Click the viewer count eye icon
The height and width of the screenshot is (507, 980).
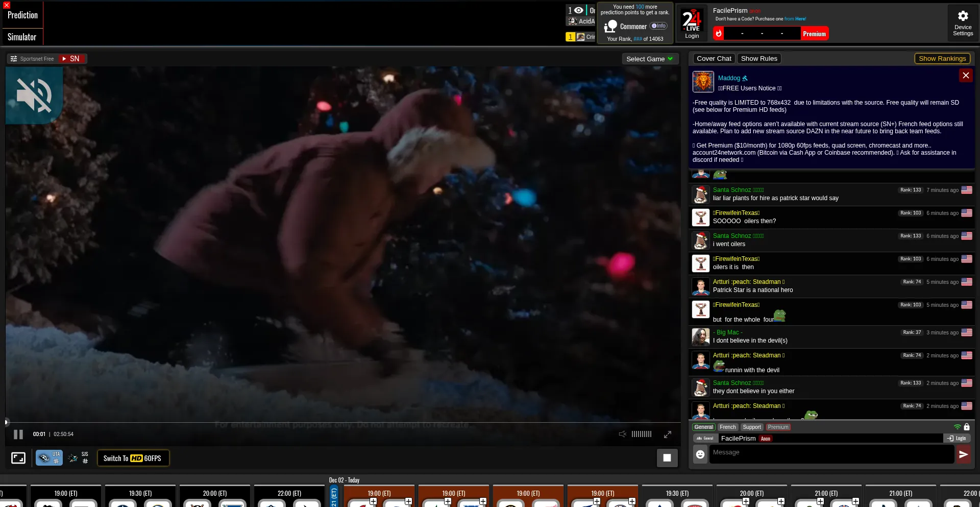point(578,10)
